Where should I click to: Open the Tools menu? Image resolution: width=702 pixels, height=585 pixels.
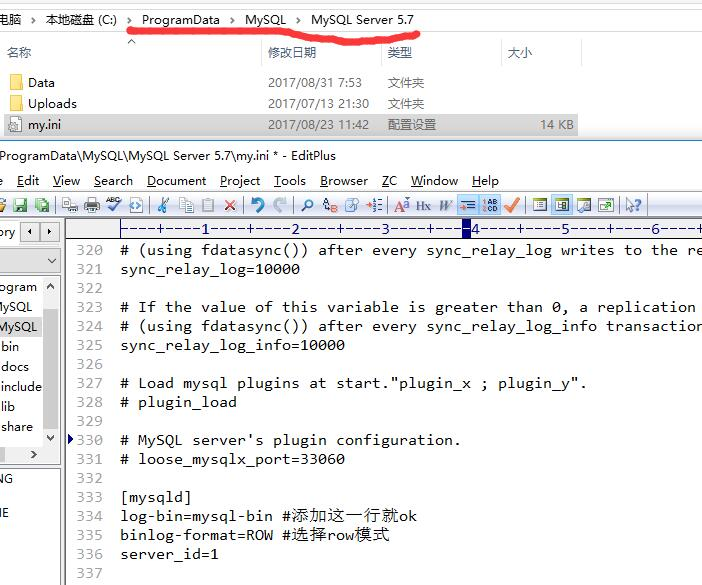coord(290,181)
